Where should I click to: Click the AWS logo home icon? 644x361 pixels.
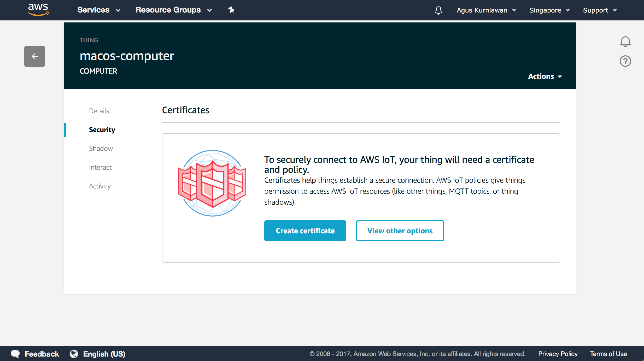(x=38, y=10)
